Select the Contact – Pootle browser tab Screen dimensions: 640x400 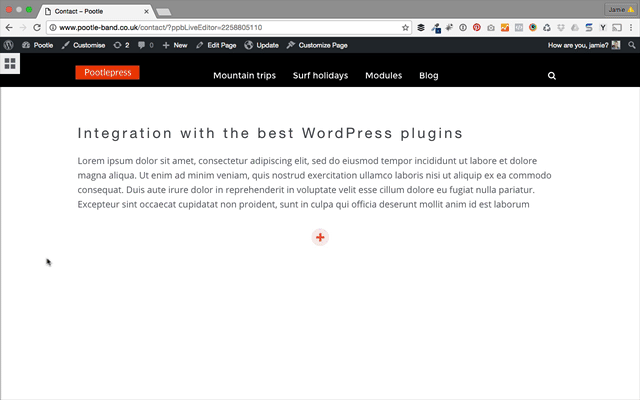coord(96,11)
